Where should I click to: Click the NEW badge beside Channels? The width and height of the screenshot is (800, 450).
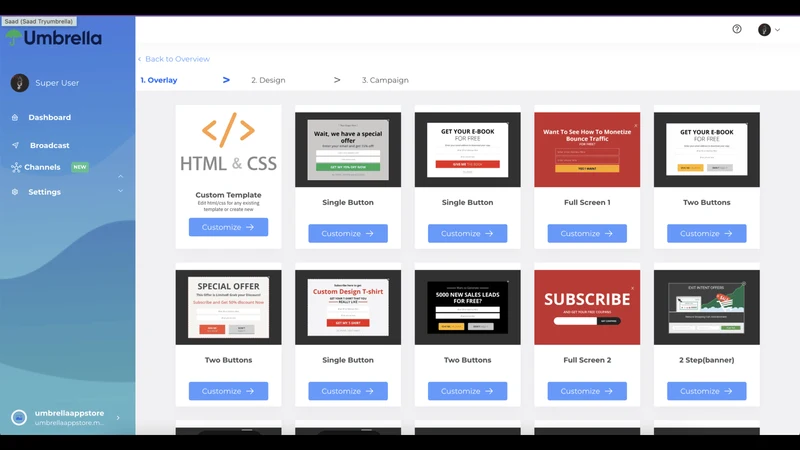(80, 167)
